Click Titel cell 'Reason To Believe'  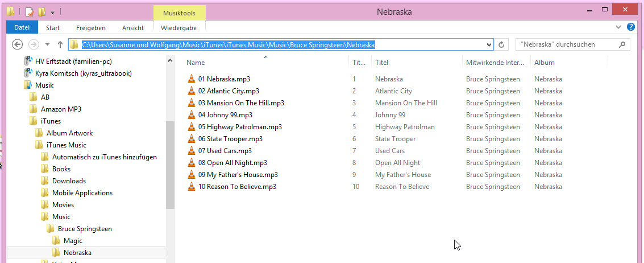[402, 187]
